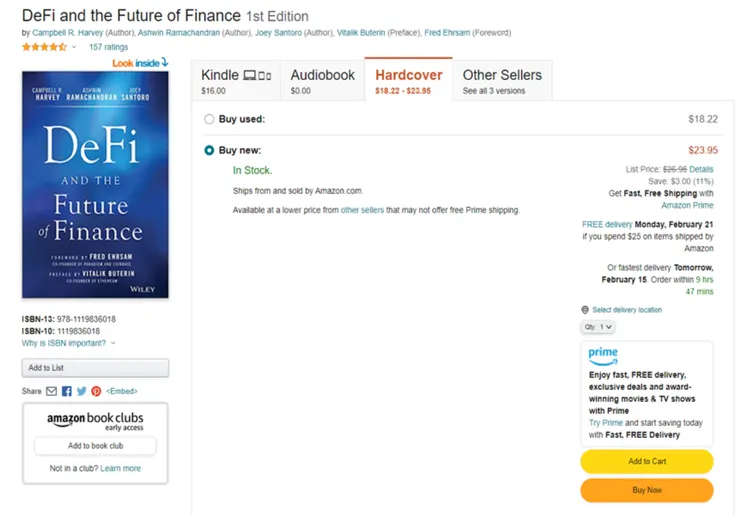
Task: Share on Facebook icon
Action: pos(66,391)
